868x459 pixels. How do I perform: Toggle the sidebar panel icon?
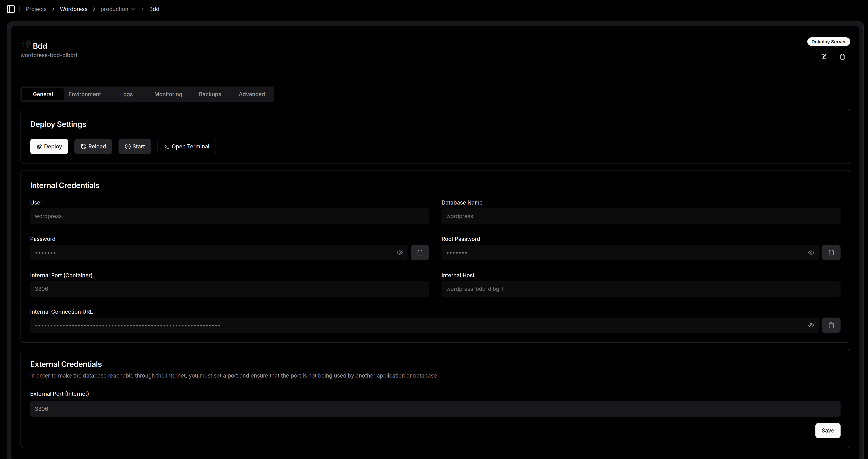pyautogui.click(x=11, y=9)
